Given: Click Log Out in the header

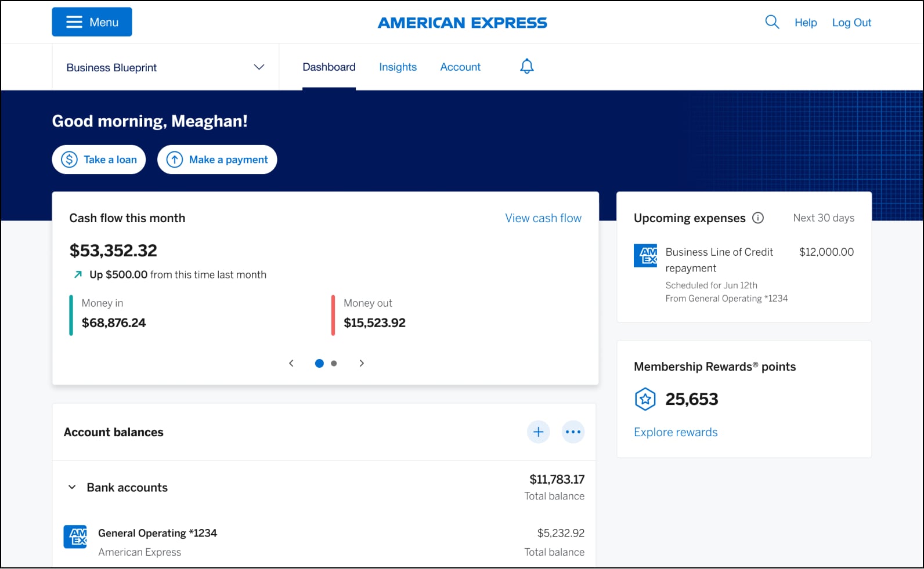Looking at the screenshot, I should pos(851,22).
